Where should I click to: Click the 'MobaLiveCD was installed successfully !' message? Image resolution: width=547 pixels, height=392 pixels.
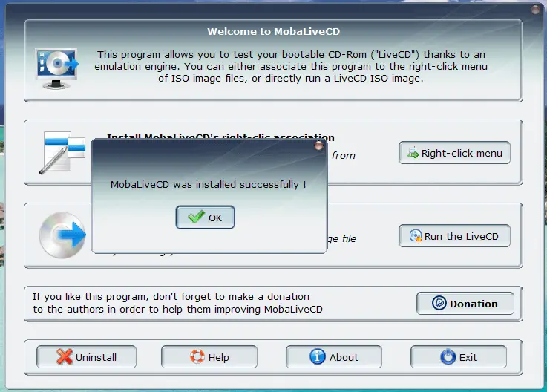tap(209, 184)
